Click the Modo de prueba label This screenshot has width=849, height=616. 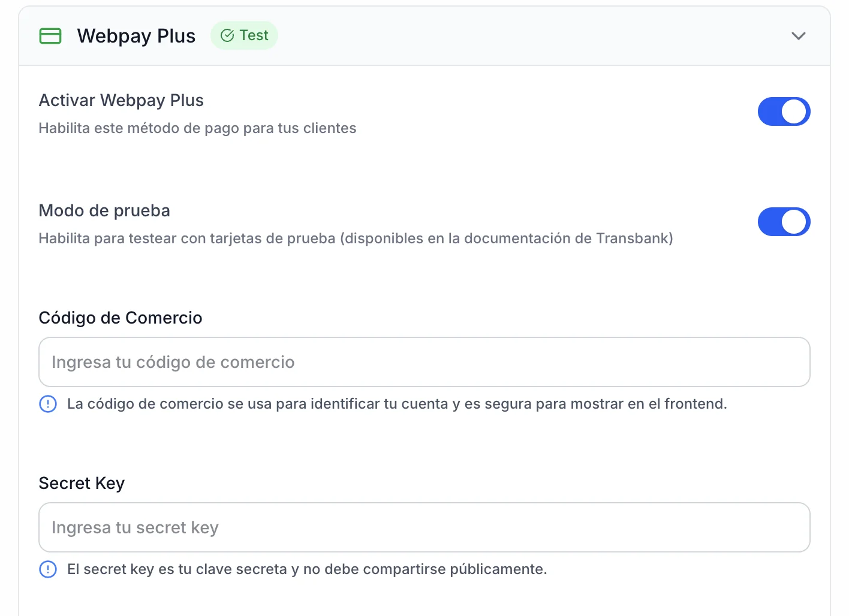(x=104, y=210)
